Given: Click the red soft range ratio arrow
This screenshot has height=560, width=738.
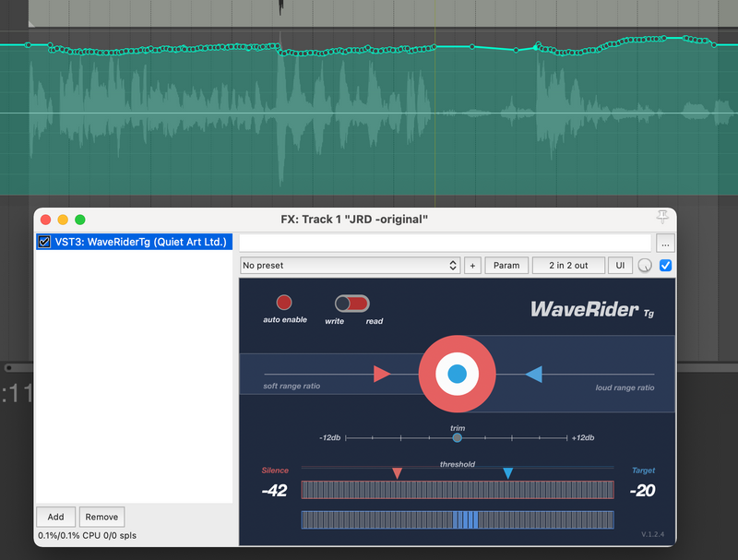Looking at the screenshot, I should (x=382, y=374).
